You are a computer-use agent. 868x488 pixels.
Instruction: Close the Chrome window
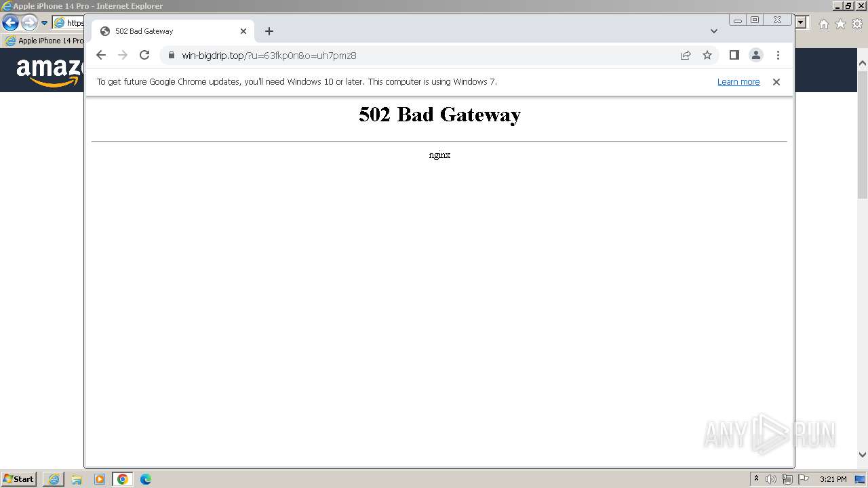coord(778,20)
